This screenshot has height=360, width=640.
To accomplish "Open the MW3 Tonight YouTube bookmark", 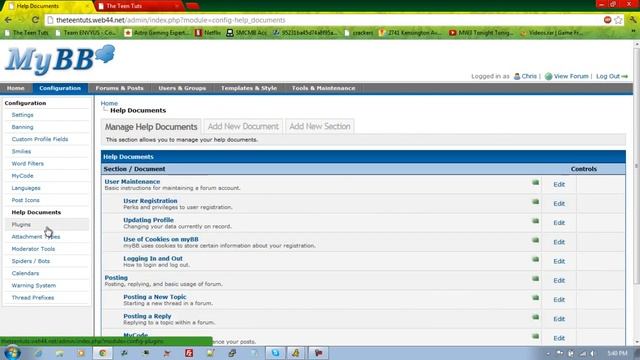I will point(481,33).
